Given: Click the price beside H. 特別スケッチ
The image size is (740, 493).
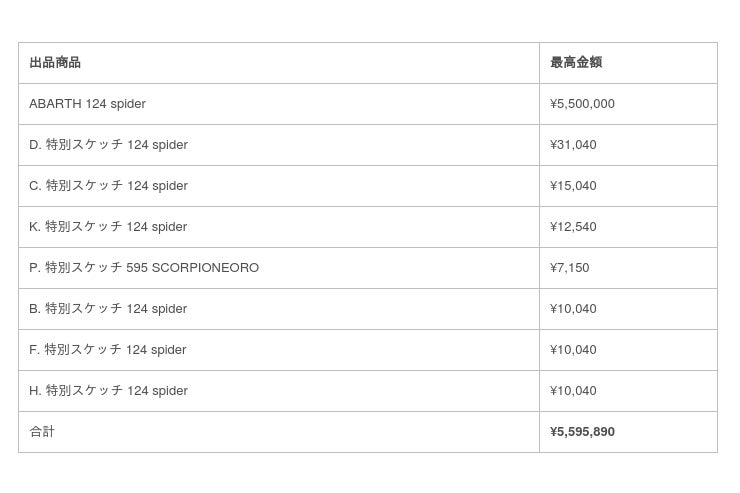Looking at the screenshot, I should [x=573, y=391].
